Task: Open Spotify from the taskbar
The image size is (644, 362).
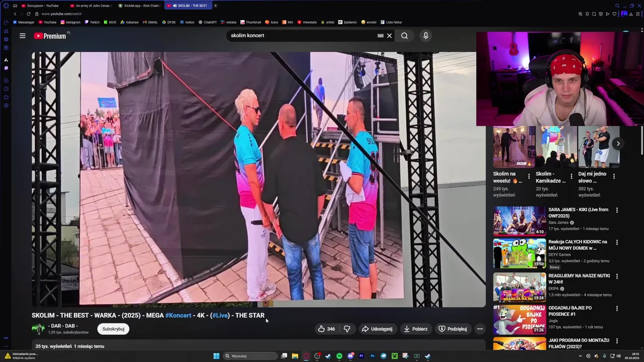Action: (x=339, y=356)
